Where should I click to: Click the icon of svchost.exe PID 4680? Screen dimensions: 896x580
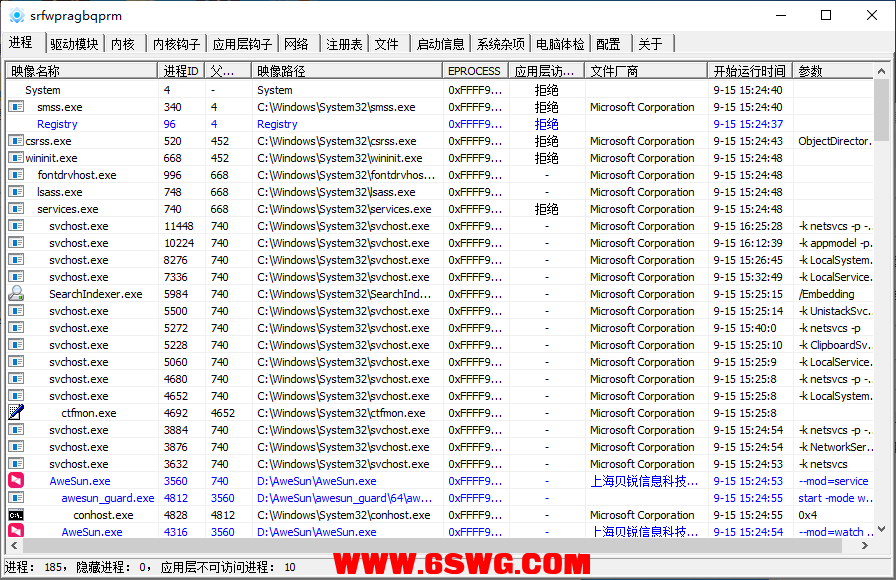click(16, 378)
